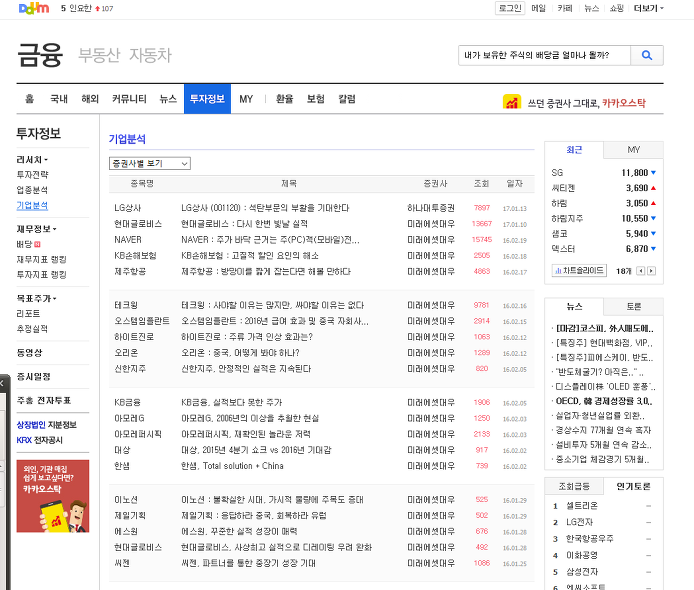Click 오스템임플란트 stock name
The image size is (694, 590).
[x=142, y=321]
